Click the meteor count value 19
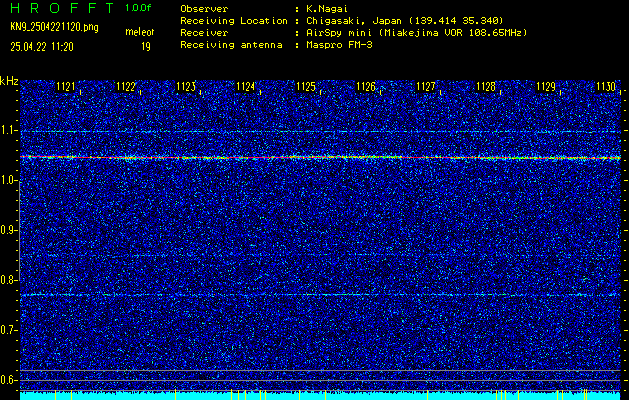Image resolution: width=629 pixels, height=400 pixels. 146,47
